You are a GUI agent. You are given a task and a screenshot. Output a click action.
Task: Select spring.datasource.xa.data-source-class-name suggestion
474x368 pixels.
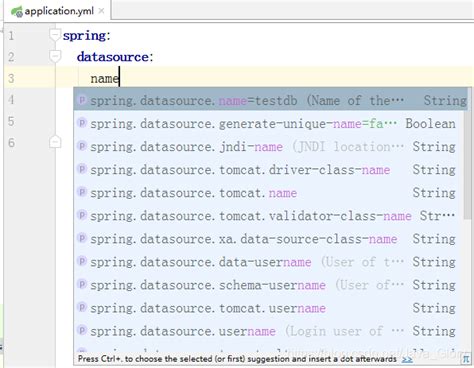coord(268,239)
